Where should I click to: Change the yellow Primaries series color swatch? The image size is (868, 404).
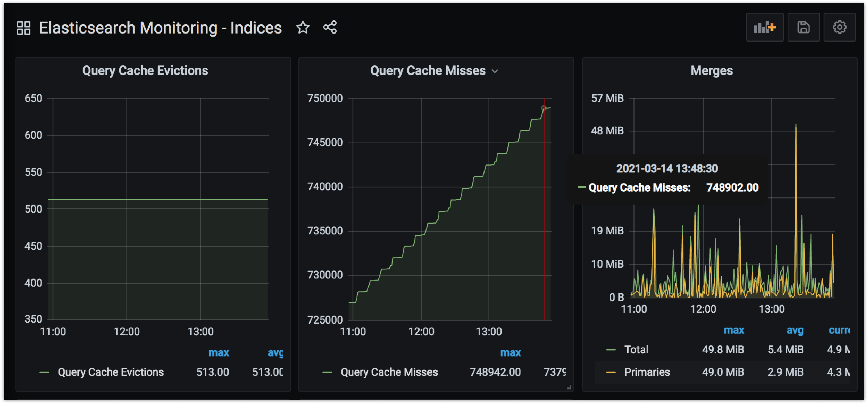tap(611, 372)
